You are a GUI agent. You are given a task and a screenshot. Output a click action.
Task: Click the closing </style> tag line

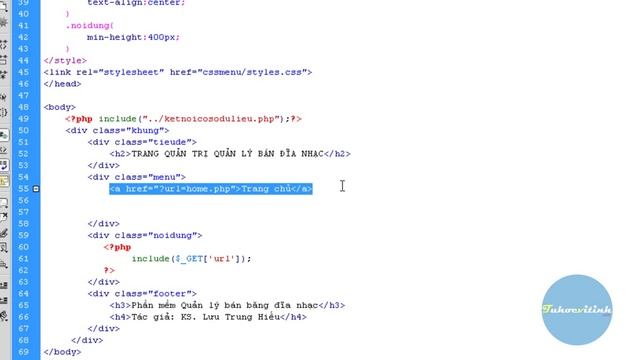[65, 60]
